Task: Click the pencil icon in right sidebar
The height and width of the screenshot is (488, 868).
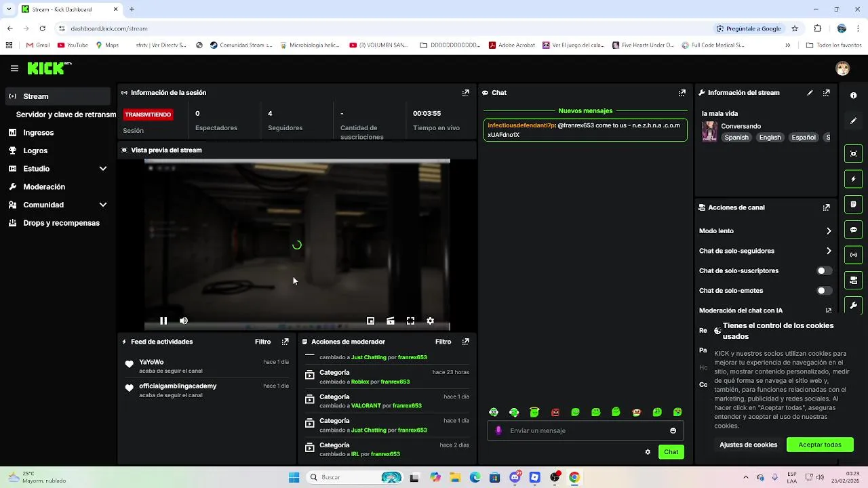Action: coord(854,121)
